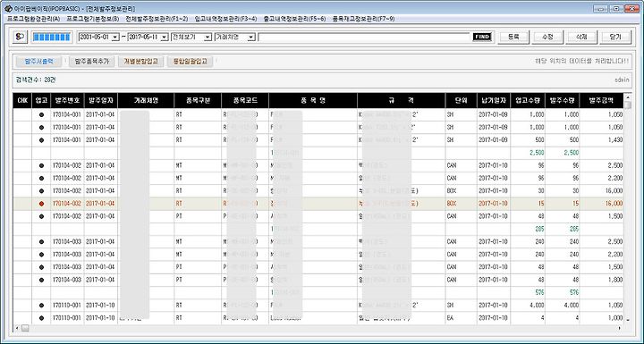This screenshot has height=344, width=644.
Task: Open the 프로그램환경관리(A) menu
Action: (x=34, y=19)
